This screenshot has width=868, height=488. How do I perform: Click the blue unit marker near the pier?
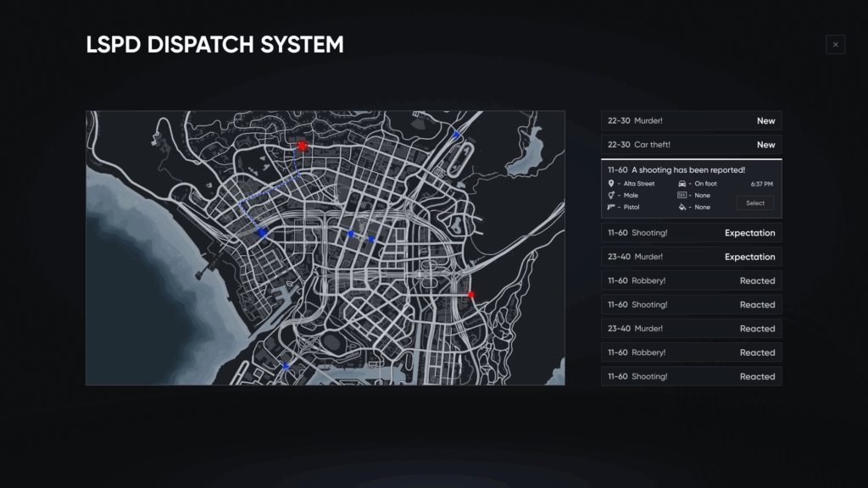263,233
